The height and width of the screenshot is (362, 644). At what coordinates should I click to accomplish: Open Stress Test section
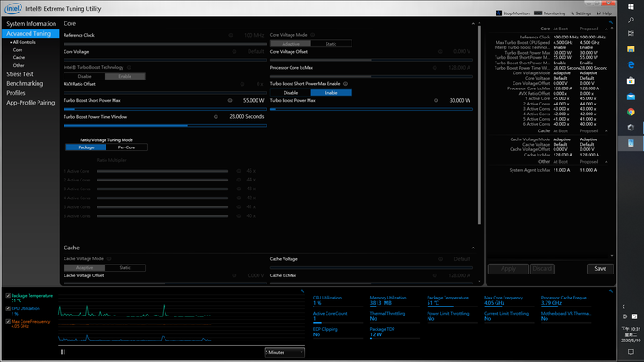pos(20,74)
